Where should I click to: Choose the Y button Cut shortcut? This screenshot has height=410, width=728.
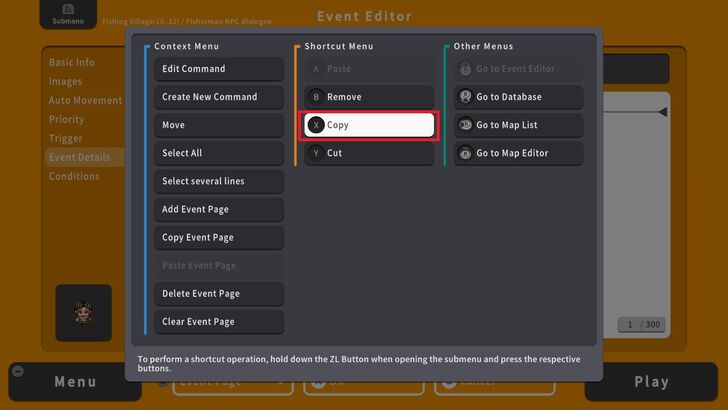click(x=369, y=153)
